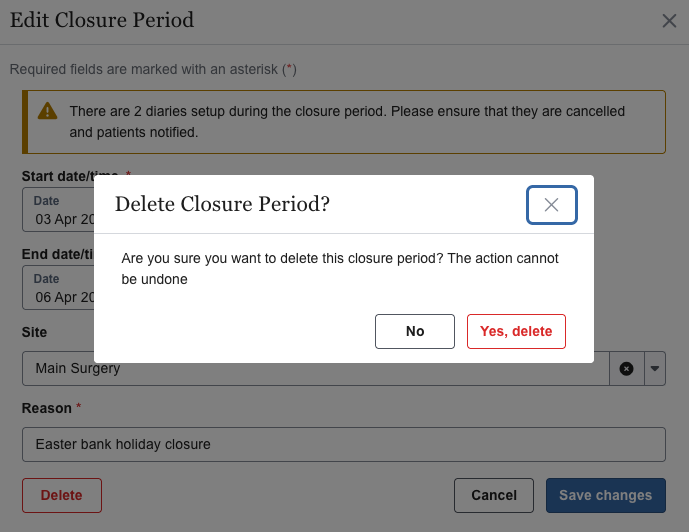Open the Main Surgery site combo box
This screenshot has height=532, width=689.
tap(300, 369)
